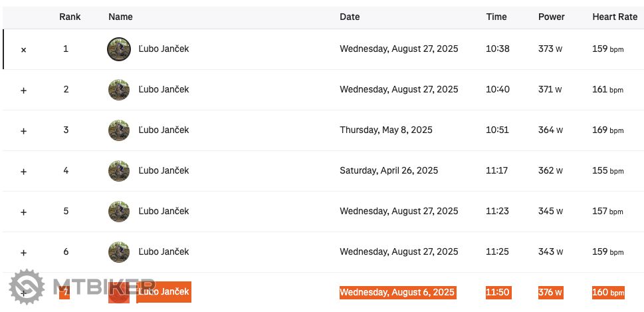Expand the rank 3 row plus icon
644x312 pixels.
(24, 131)
